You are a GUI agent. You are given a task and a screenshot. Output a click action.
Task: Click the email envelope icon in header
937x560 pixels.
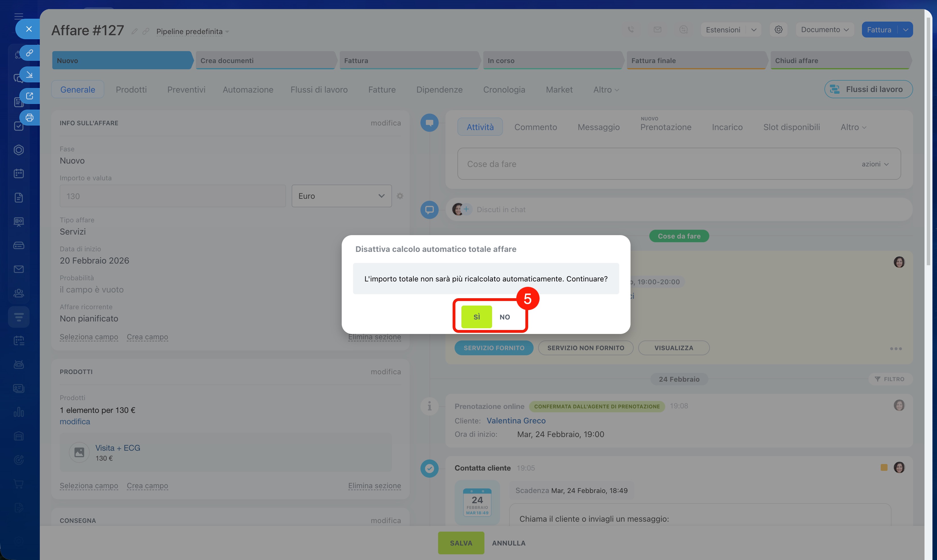pyautogui.click(x=657, y=30)
